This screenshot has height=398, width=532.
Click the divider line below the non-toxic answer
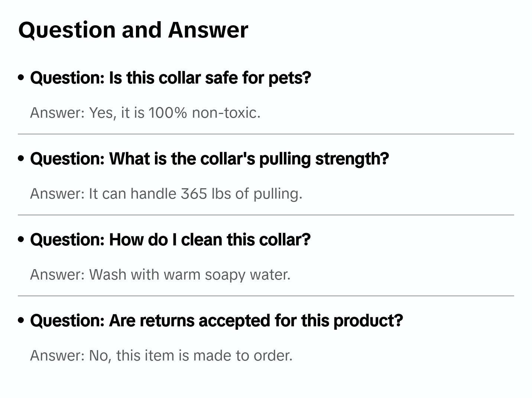266,134
